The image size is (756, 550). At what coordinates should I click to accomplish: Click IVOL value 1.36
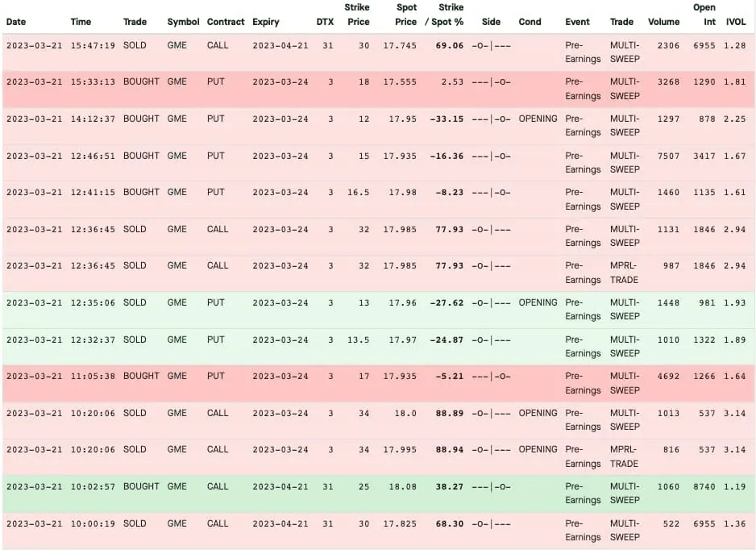734,523
